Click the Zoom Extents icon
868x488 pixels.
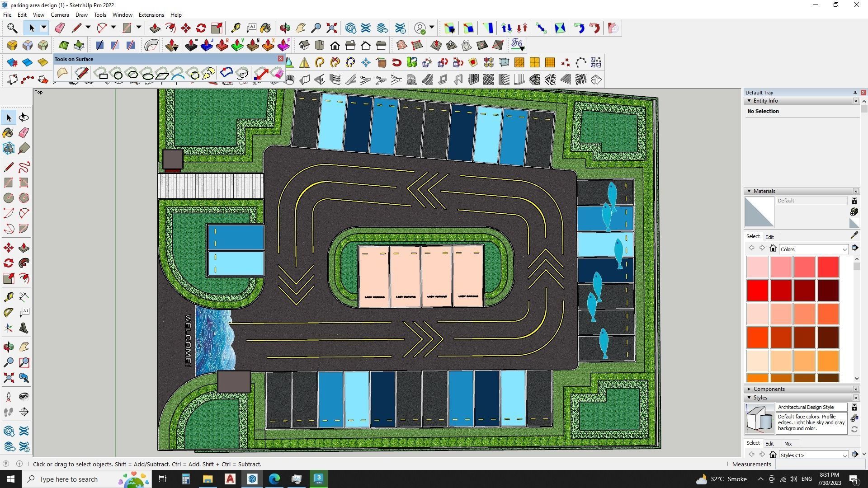(8, 378)
